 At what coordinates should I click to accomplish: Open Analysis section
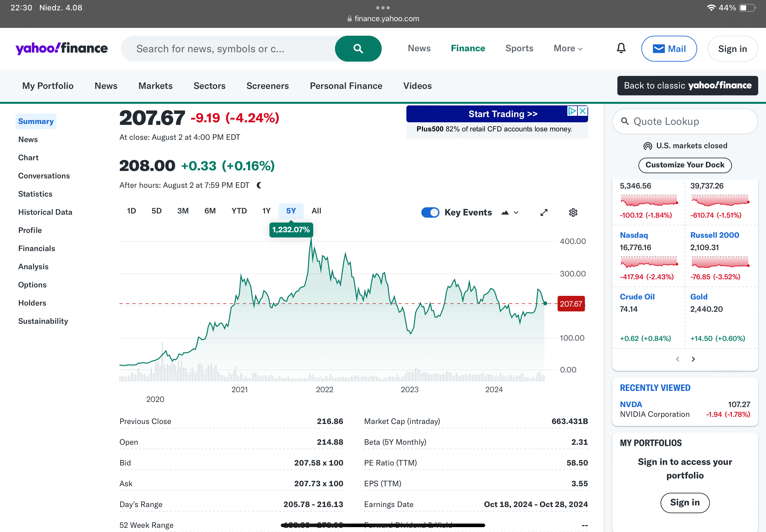click(x=33, y=267)
